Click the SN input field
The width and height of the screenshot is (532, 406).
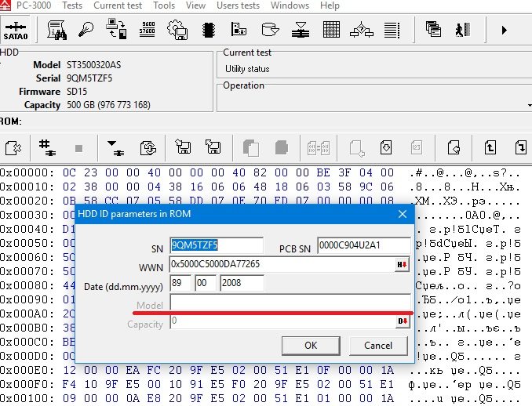217,245
